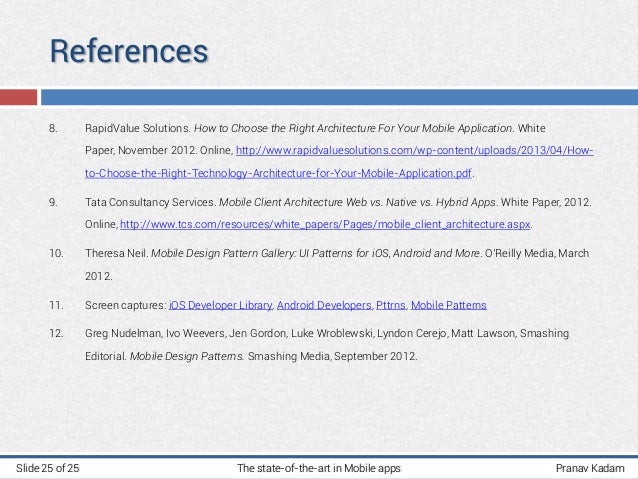Open the rapidvaluesolutions.com white paper link
This screenshot has width=638, height=479.
[x=414, y=151]
